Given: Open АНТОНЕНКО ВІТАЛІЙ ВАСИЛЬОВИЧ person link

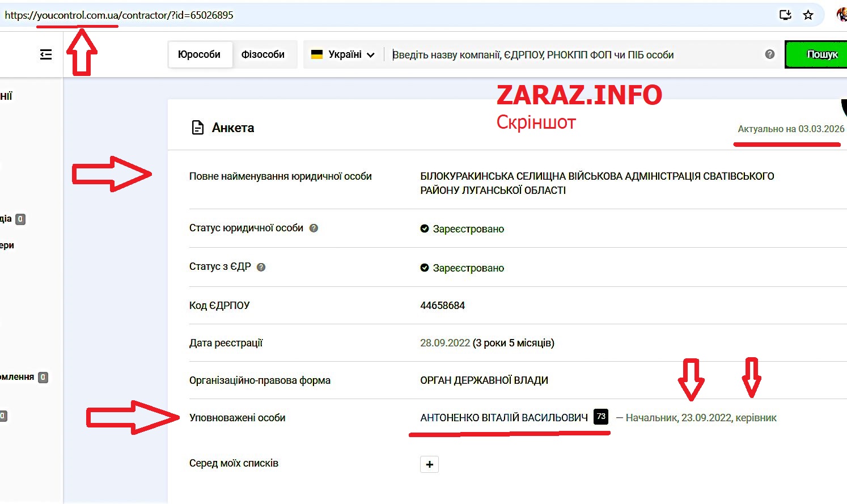Looking at the screenshot, I should [x=503, y=418].
